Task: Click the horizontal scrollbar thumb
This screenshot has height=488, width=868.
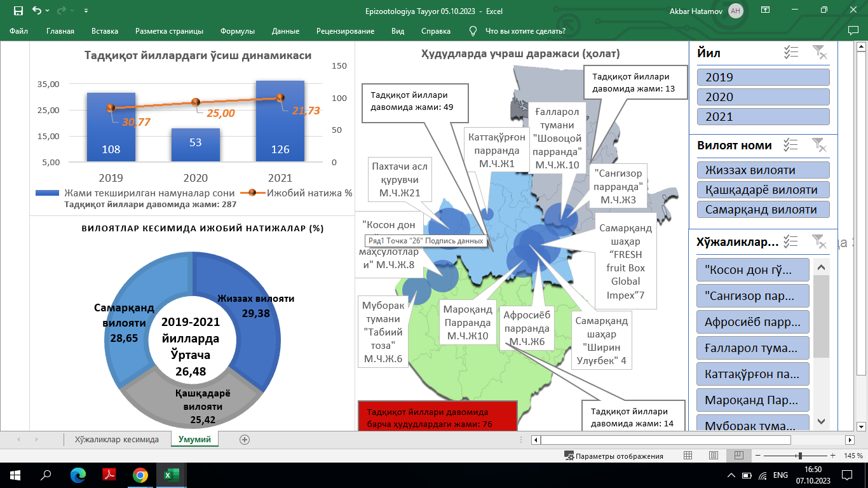Action: point(666,440)
